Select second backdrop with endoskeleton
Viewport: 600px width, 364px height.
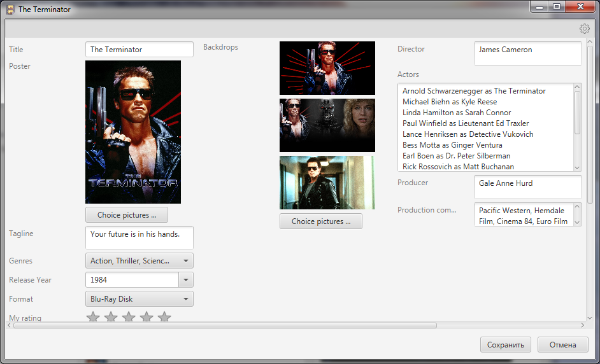tap(327, 125)
